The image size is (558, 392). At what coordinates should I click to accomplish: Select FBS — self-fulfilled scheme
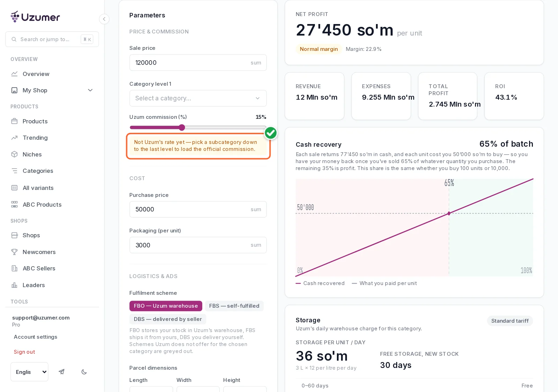(234, 306)
